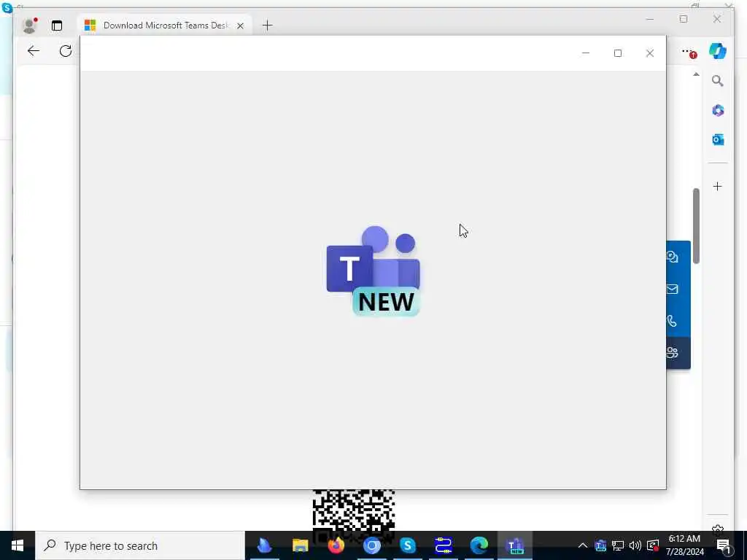
Task: Refresh the Edge browser page
Action: click(66, 51)
